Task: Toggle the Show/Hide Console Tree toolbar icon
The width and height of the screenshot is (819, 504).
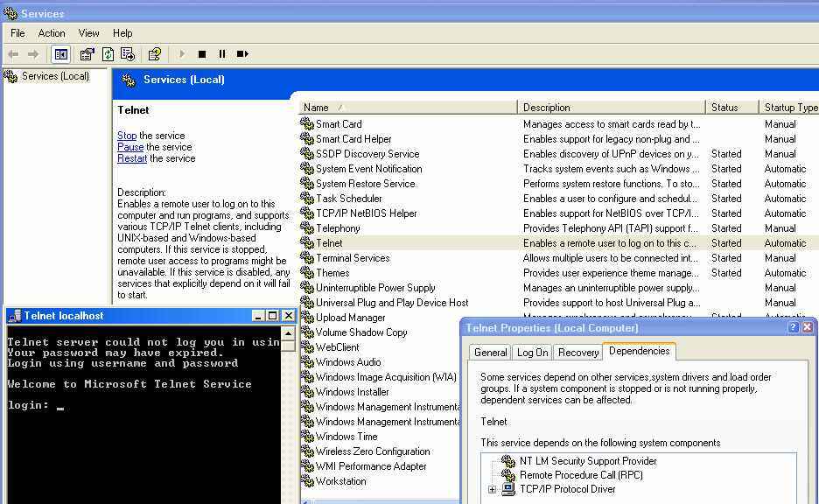Action: point(60,53)
